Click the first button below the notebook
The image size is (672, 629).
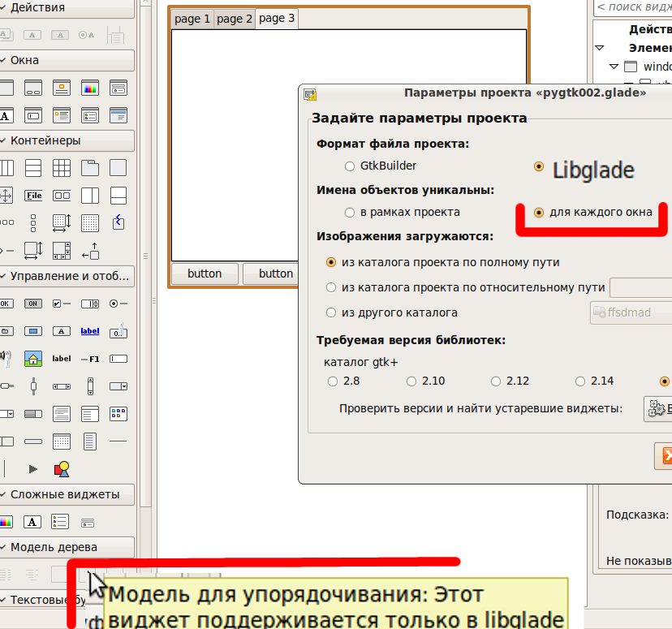[x=205, y=274]
